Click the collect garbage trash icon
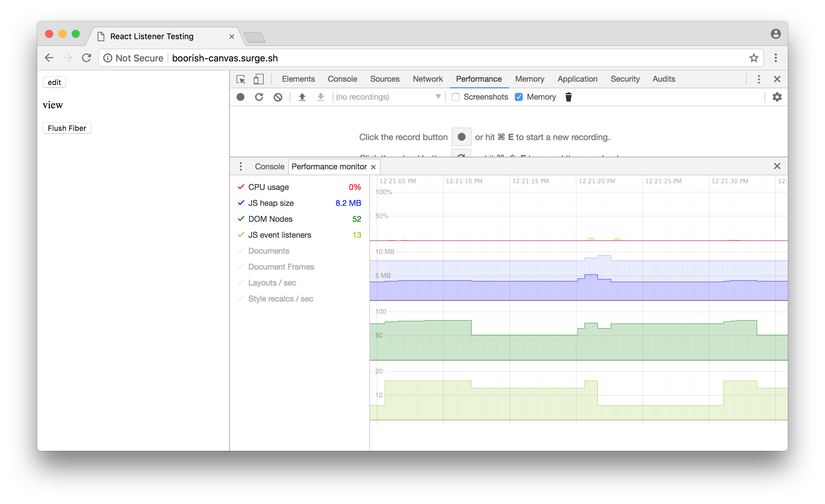The height and width of the screenshot is (504, 825). click(568, 97)
